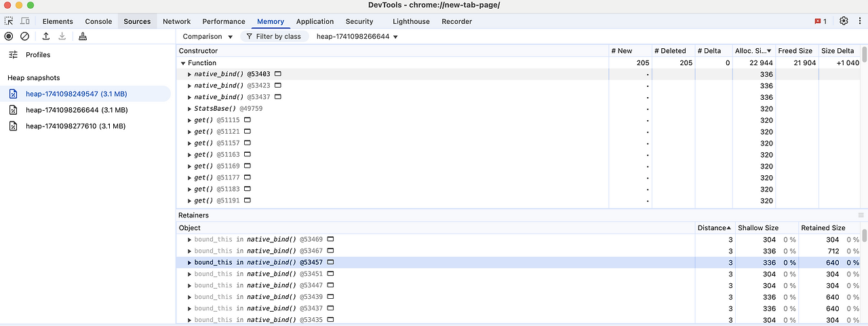
Task: Switch to the Performance tab
Action: tap(224, 22)
